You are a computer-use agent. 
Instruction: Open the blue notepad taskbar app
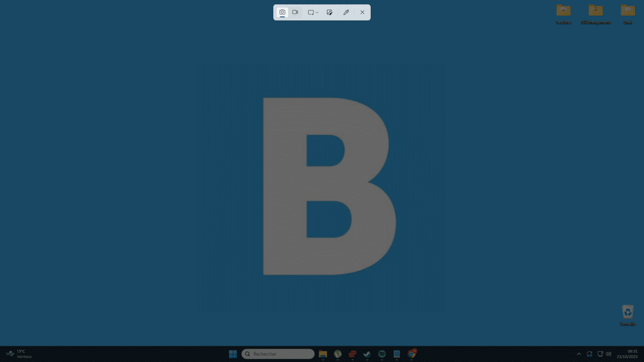point(397,354)
